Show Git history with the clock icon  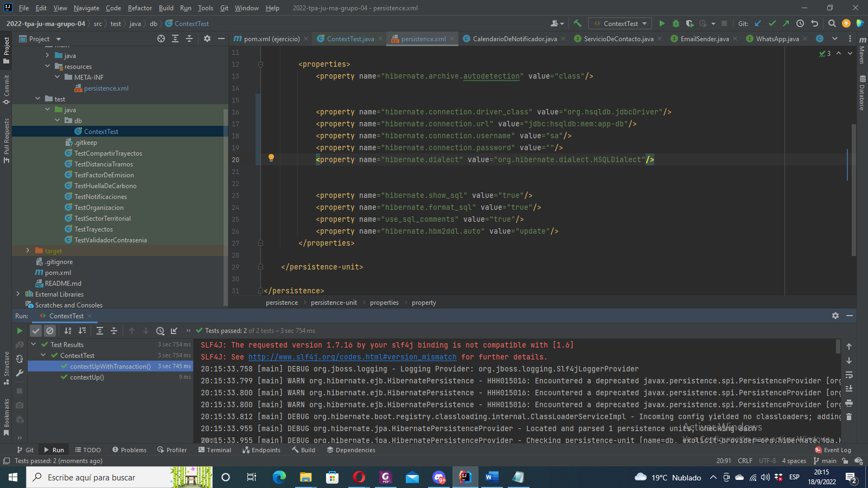pyautogui.click(x=800, y=23)
